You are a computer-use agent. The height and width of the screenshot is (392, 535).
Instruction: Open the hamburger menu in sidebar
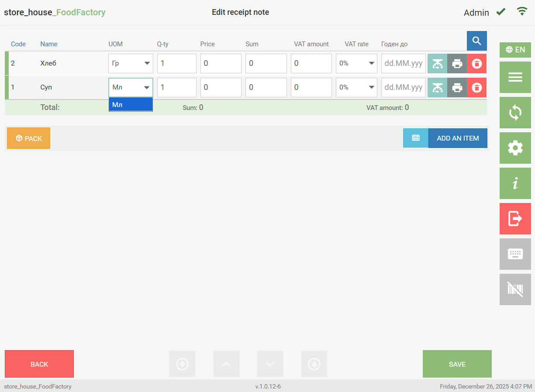[x=515, y=77]
